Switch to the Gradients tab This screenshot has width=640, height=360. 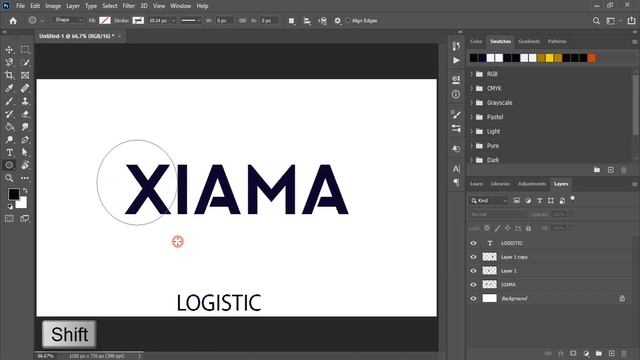click(x=529, y=41)
